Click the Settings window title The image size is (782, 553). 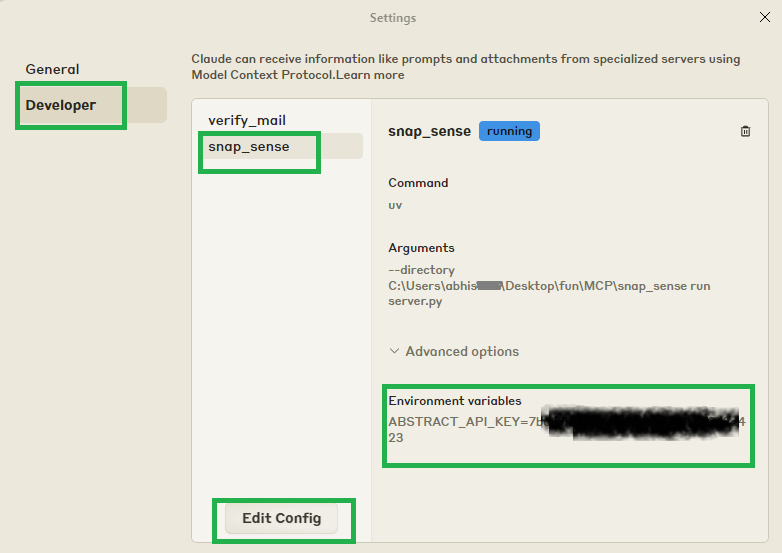[392, 18]
